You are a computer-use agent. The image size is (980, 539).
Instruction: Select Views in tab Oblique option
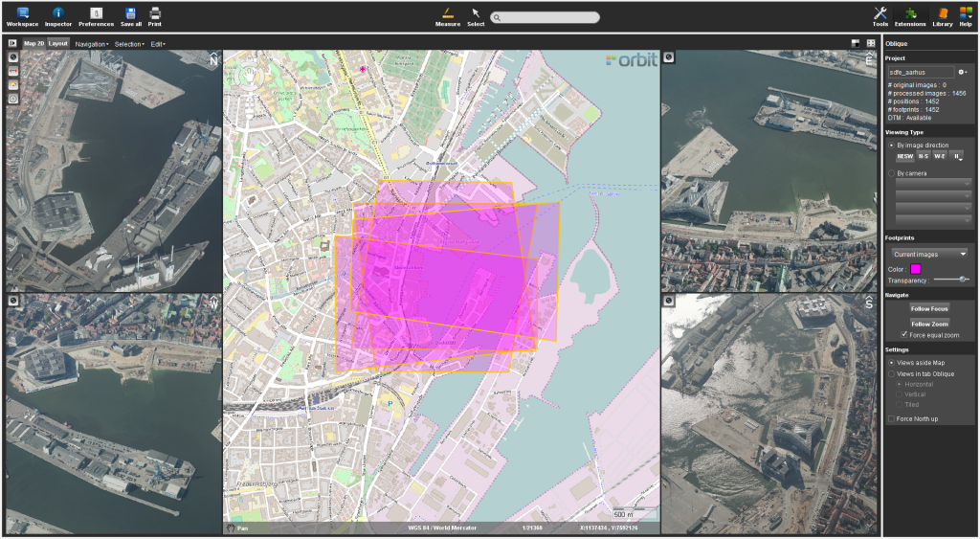click(892, 373)
